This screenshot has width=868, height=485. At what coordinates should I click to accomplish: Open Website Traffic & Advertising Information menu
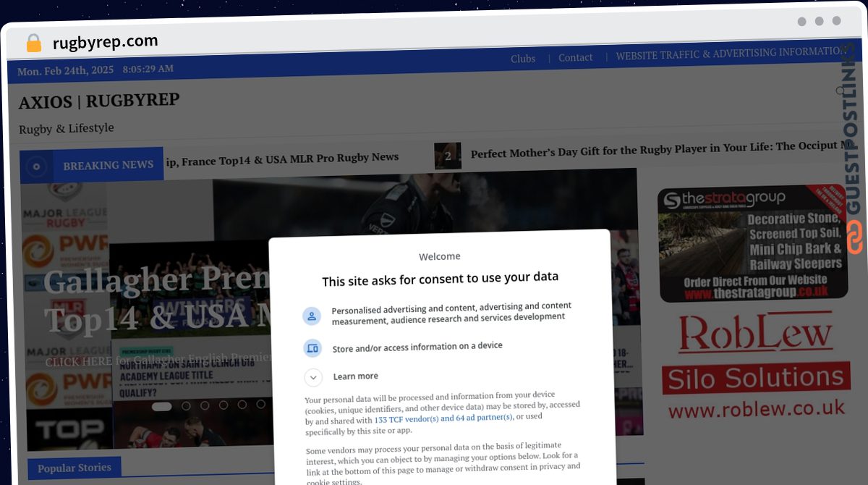coord(731,54)
